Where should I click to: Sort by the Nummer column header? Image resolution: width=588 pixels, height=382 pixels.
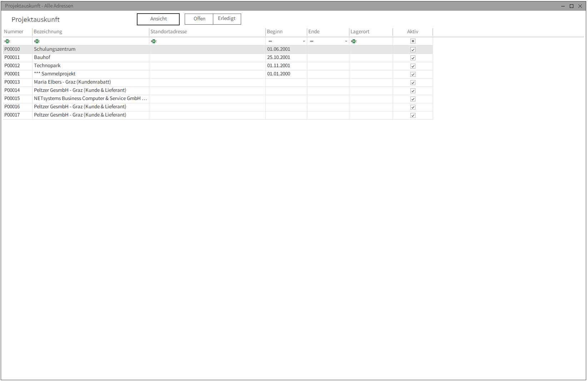pos(18,32)
